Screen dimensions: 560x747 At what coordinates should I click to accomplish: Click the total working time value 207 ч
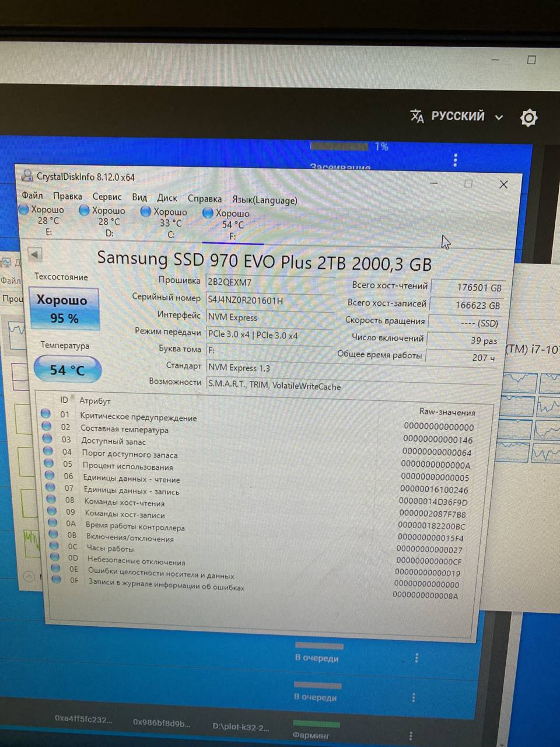coord(461,357)
